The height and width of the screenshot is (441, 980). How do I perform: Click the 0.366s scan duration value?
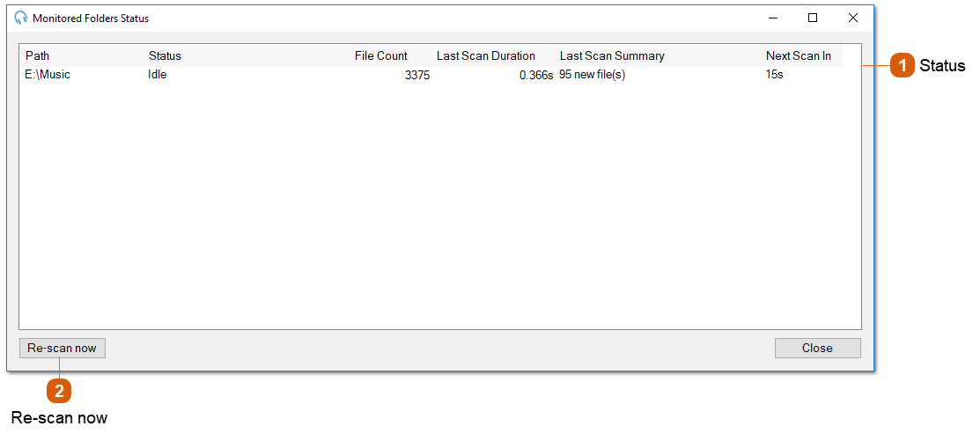point(536,75)
